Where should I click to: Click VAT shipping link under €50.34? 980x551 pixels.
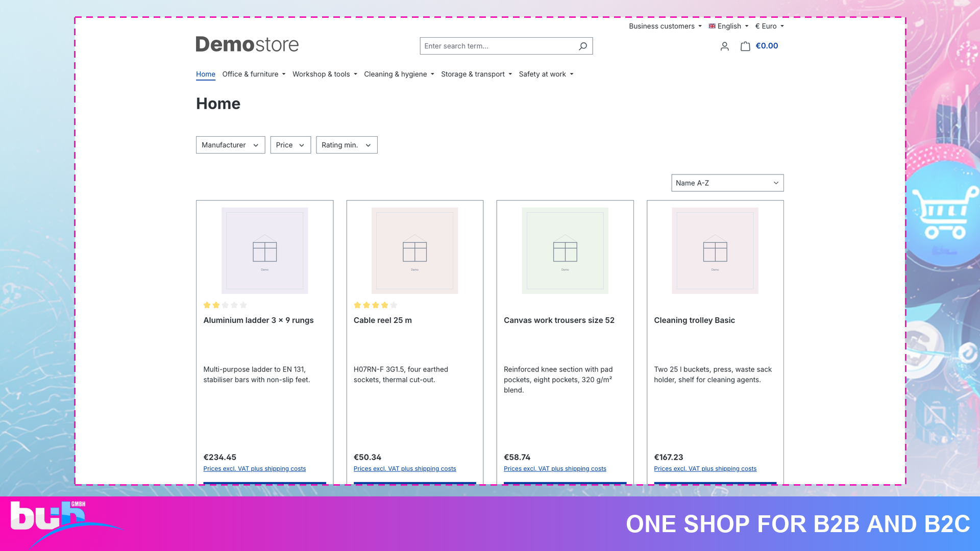[x=405, y=469]
